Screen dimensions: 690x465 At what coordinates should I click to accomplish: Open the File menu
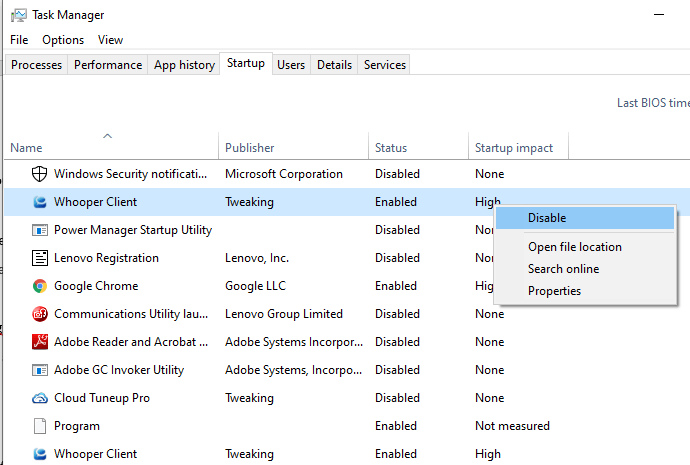pyautogui.click(x=19, y=40)
